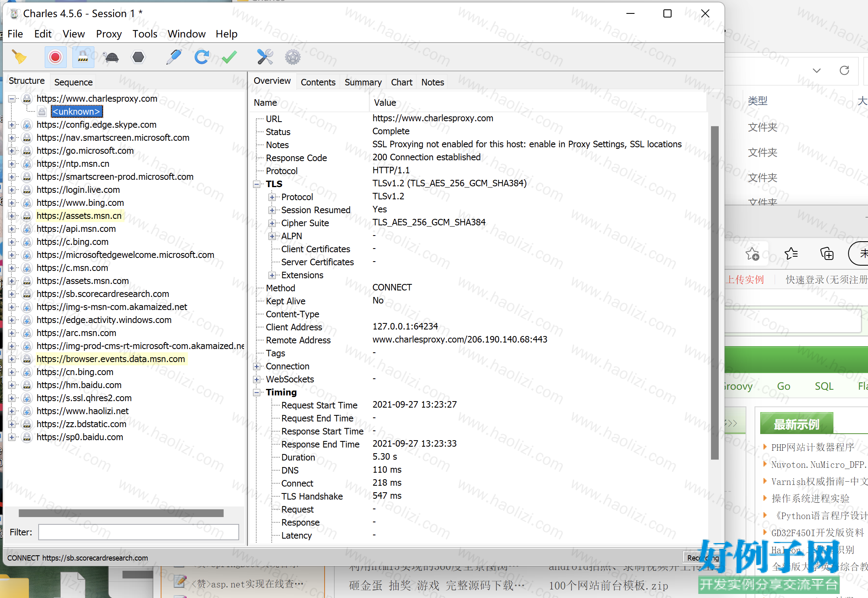Click the Compose pen icon

[174, 57]
